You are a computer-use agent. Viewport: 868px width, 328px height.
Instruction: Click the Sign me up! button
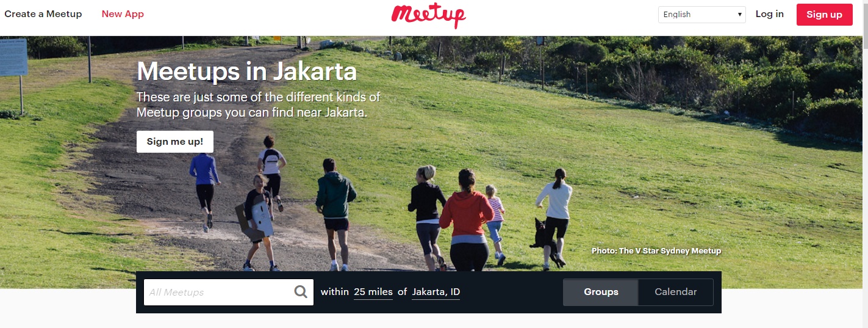point(175,142)
